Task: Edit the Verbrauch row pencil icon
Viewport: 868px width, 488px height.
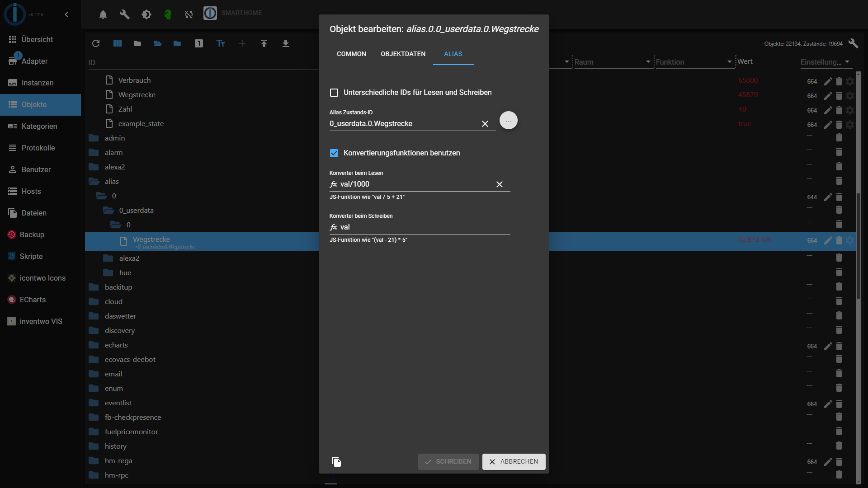Action: click(x=828, y=81)
